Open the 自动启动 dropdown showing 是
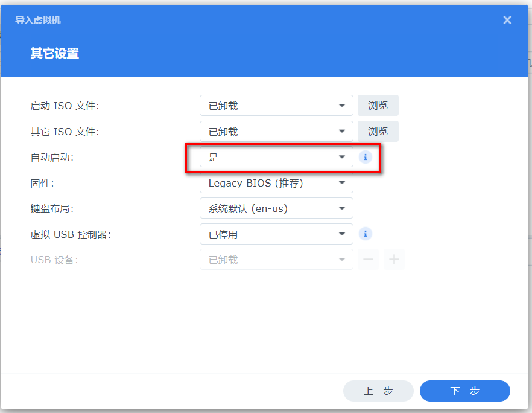Image resolution: width=532 pixels, height=413 pixels. 276,156
